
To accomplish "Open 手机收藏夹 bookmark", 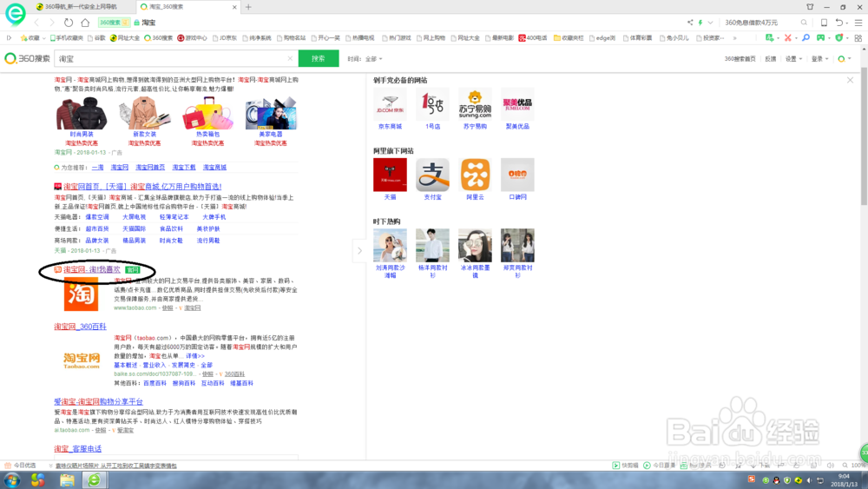I will point(67,37).
